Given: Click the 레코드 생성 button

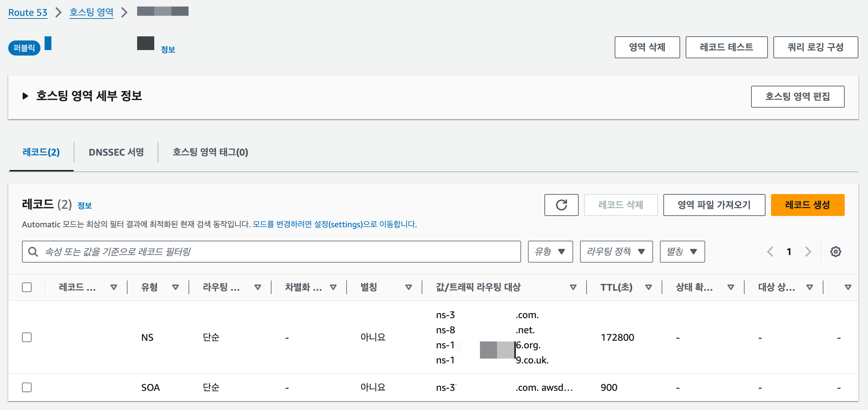Looking at the screenshot, I should pyautogui.click(x=807, y=205).
